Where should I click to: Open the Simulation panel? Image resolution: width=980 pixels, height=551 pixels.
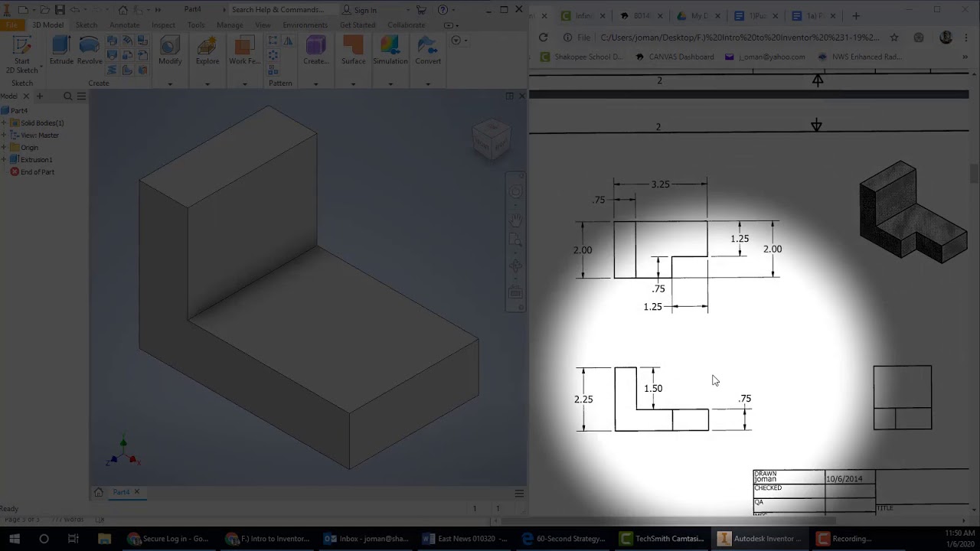[390, 51]
